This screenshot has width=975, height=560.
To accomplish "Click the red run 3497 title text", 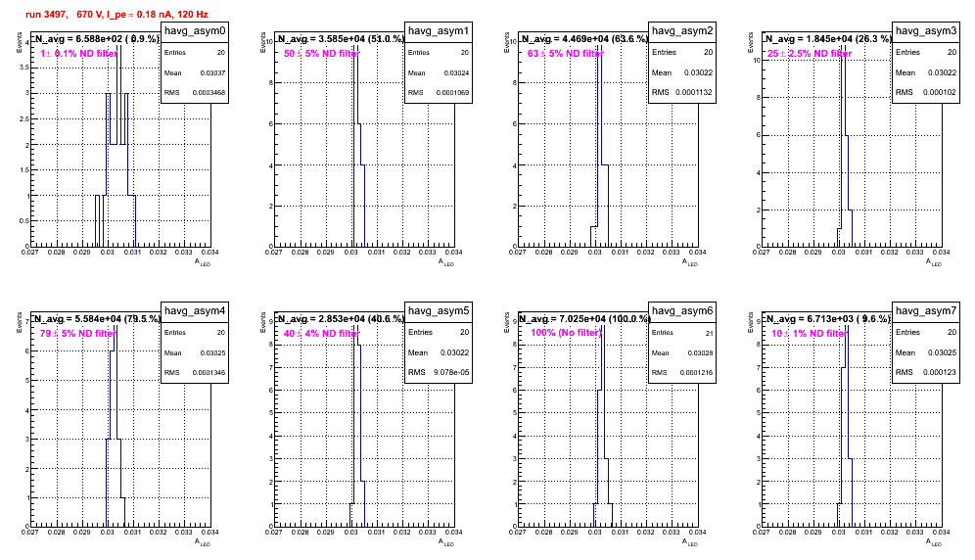I will coord(116,14).
